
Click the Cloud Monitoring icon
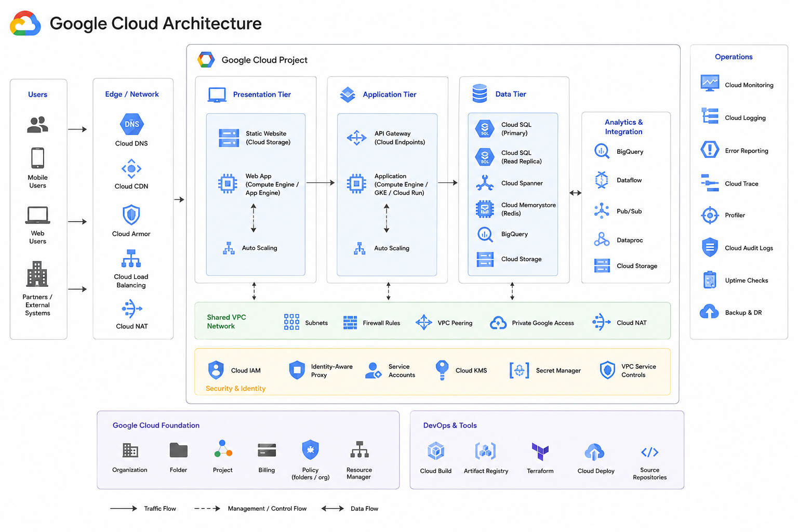[710, 83]
